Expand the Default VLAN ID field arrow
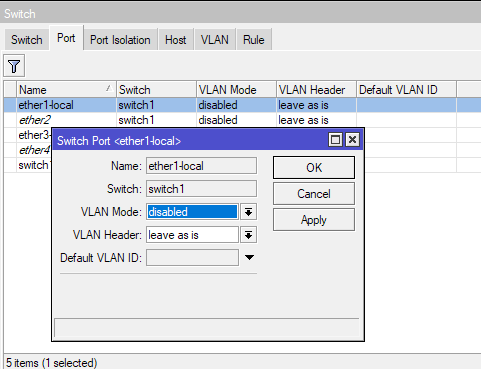 (x=249, y=257)
